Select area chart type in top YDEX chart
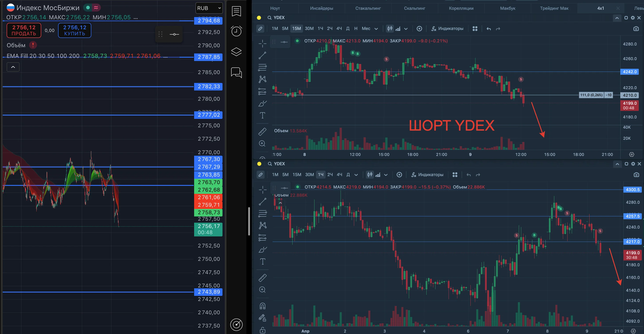Image resolution: width=644 pixels, height=334 pixels. tap(398, 29)
